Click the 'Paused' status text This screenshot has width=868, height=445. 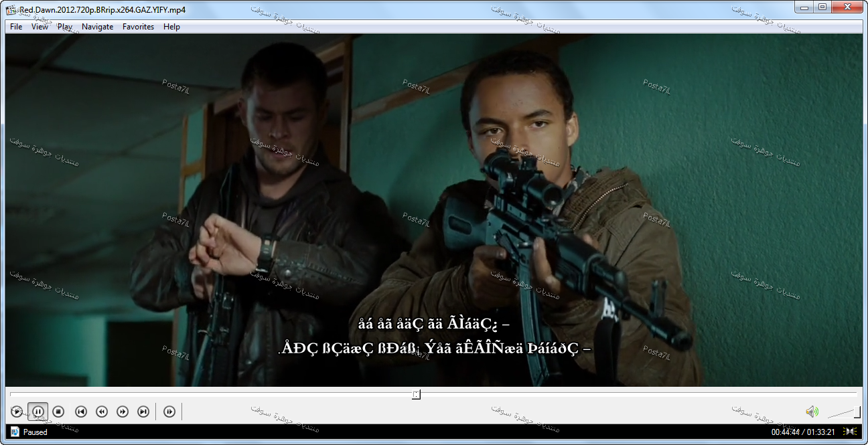(x=35, y=432)
